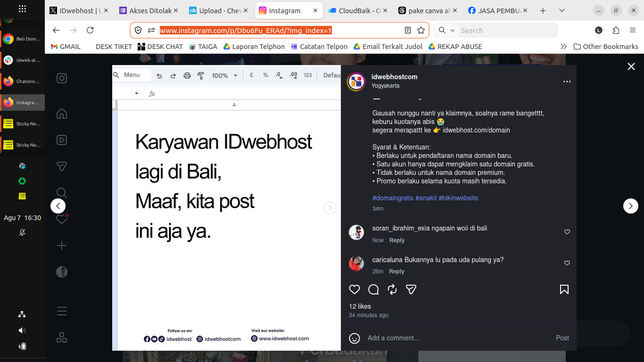Open emoji picker for comment
Viewport: 644px width, 362px height.
tap(355, 338)
